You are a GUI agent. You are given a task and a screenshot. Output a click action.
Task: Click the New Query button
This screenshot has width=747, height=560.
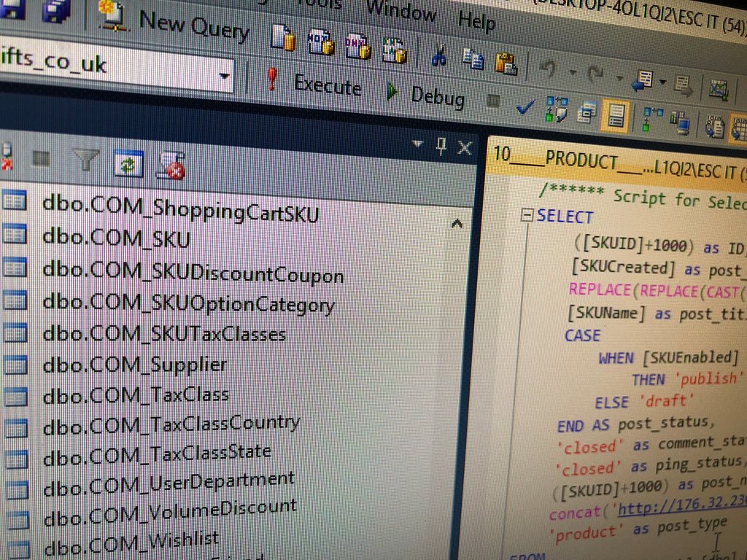click(175, 21)
